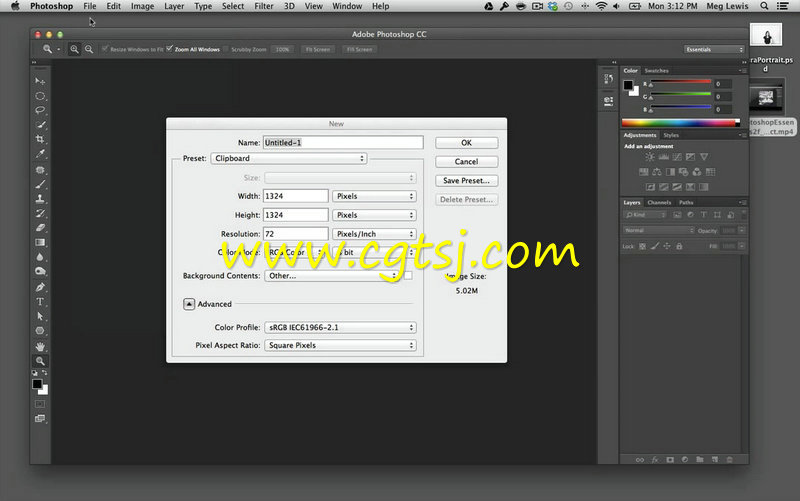Toggle lock transparent pixels in Layers
Viewport: 800px width, 501px height.
(642, 246)
